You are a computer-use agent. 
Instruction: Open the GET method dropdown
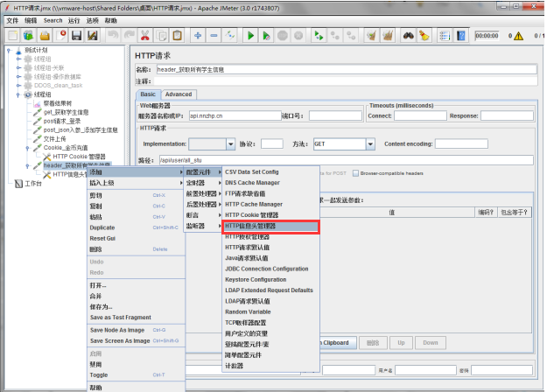[x=370, y=144]
